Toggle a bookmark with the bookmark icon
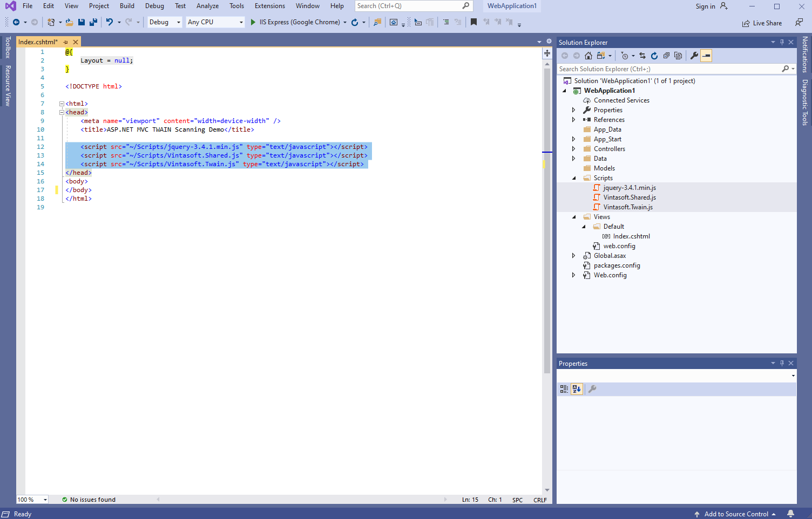 point(473,22)
